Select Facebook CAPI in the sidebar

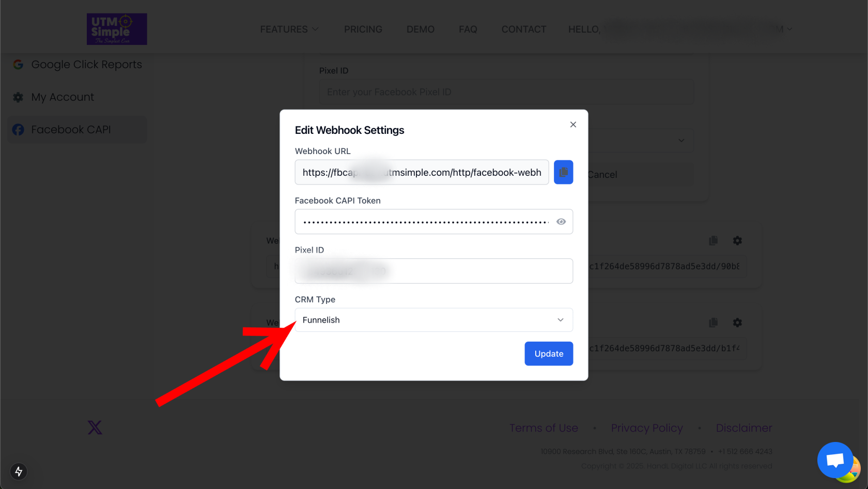click(71, 130)
